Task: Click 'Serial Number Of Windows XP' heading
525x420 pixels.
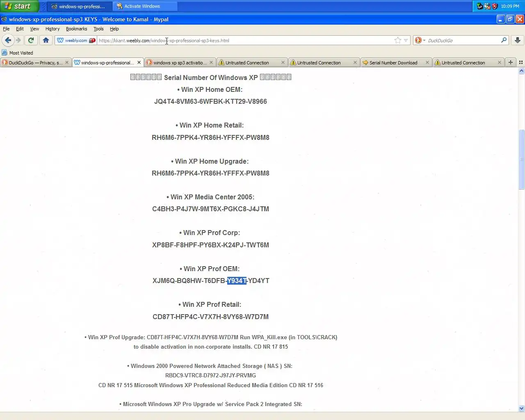Action: [x=211, y=78]
